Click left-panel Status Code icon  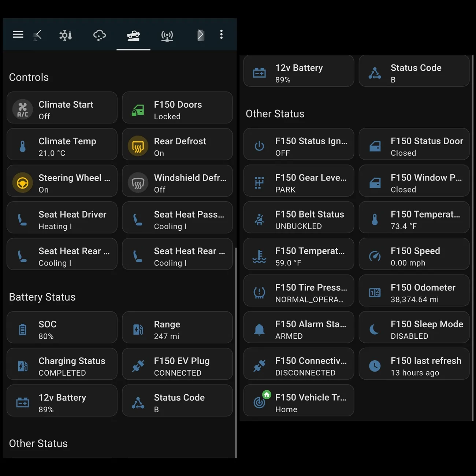coord(138,403)
